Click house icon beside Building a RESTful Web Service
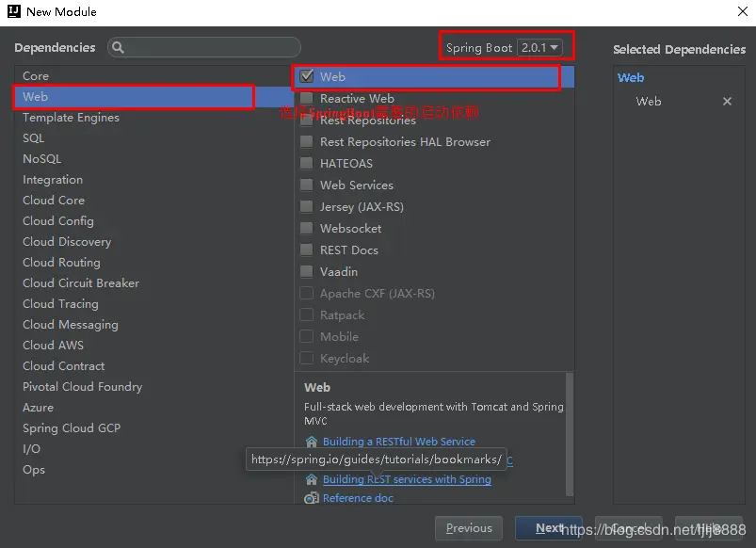The image size is (756, 548). (x=312, y=442)
